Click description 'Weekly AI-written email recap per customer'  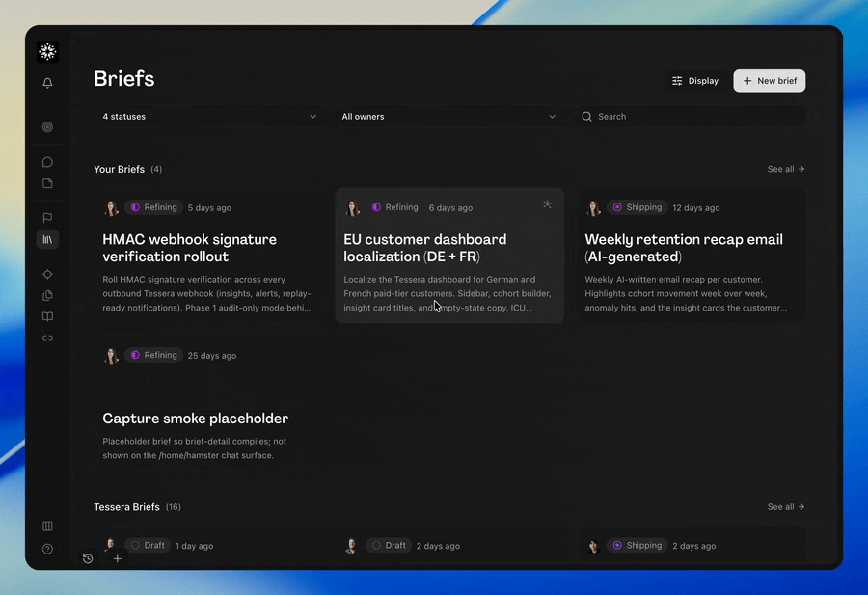(686, 294)
